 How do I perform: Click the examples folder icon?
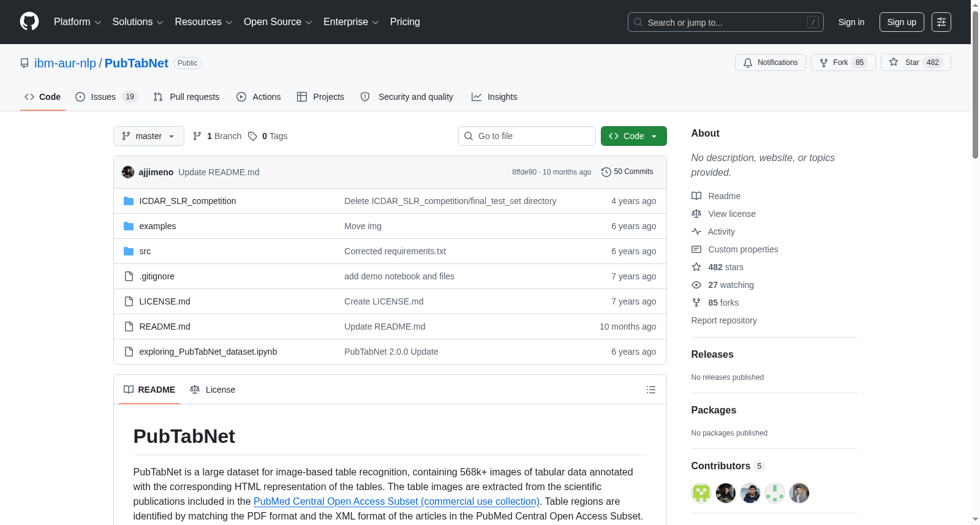[x=129, y=226]
